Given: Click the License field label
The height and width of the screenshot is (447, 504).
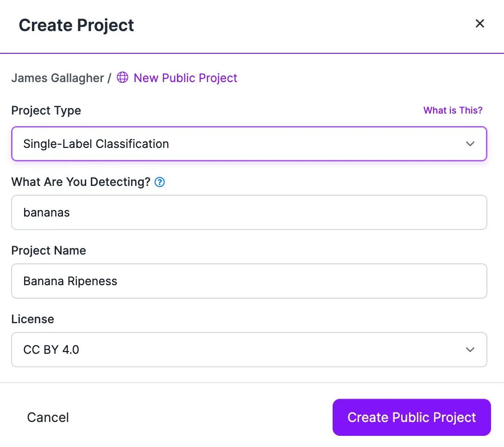Looking at the screenshot, I should pyautogui.click(x=32, y=319).
